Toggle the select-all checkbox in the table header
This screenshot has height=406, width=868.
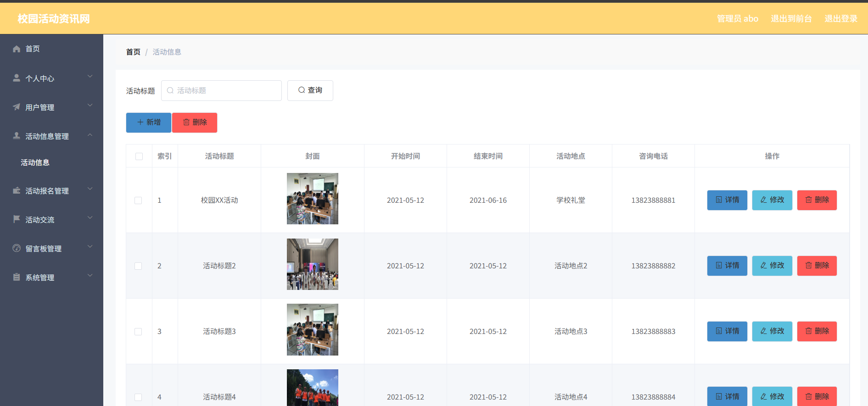[139, 156]
